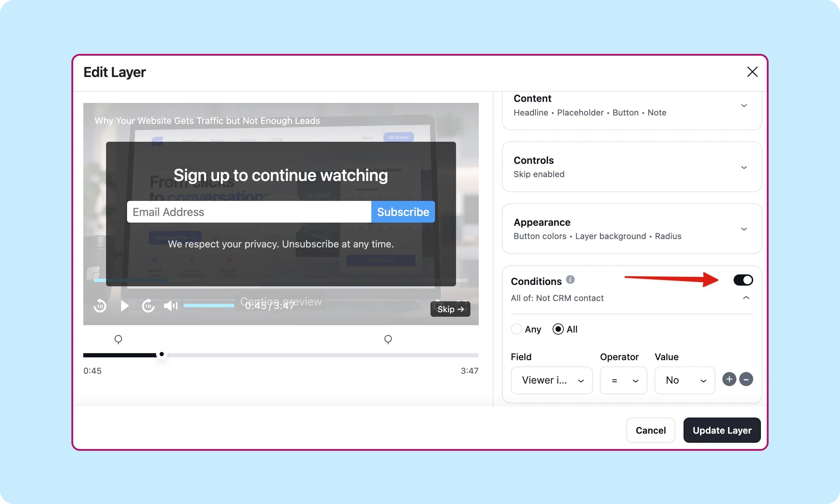
Task: Click the 'Skip enabled' subtitle
Action: click(539, 174)
